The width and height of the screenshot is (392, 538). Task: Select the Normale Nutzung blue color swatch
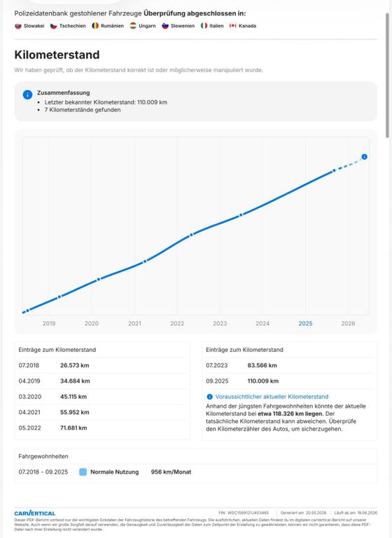(83, 471)
